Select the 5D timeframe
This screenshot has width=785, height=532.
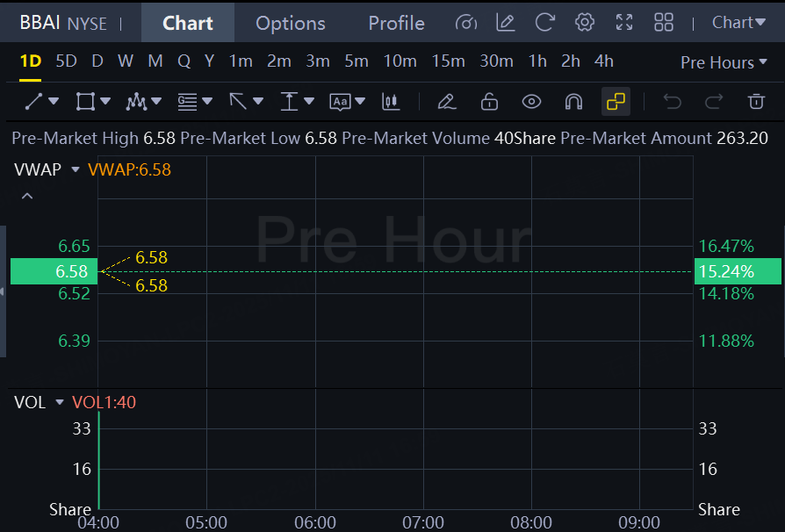[x=66, y=61]
